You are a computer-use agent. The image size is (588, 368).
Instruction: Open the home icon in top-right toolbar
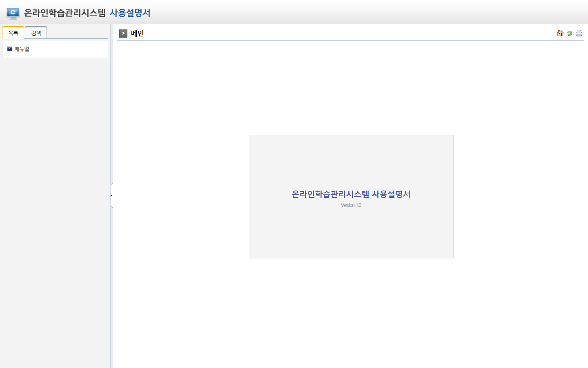(x=560, y=33)
